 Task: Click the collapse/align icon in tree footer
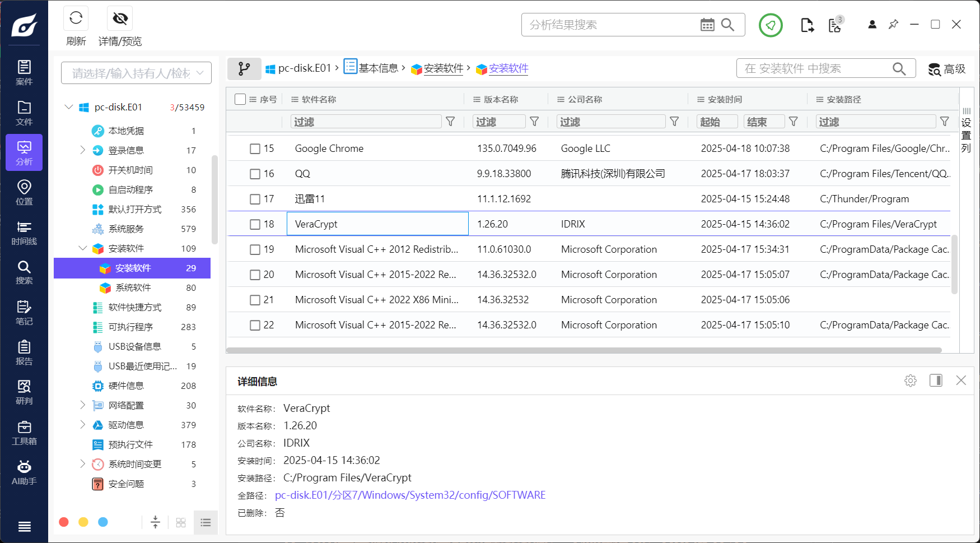click(155, 522)
